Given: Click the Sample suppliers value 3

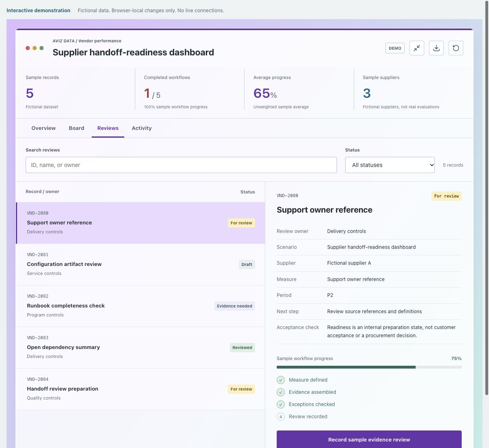Looking at the screenshot, I should click(367, 93).
